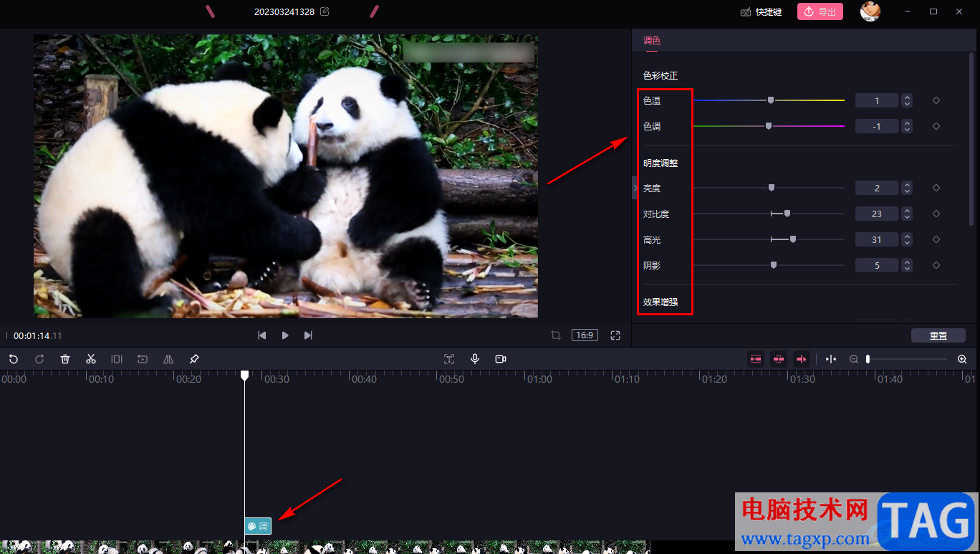Collapse the color panel with the side arrow
The height and width of the screenshot is (554, 980).
635,188
